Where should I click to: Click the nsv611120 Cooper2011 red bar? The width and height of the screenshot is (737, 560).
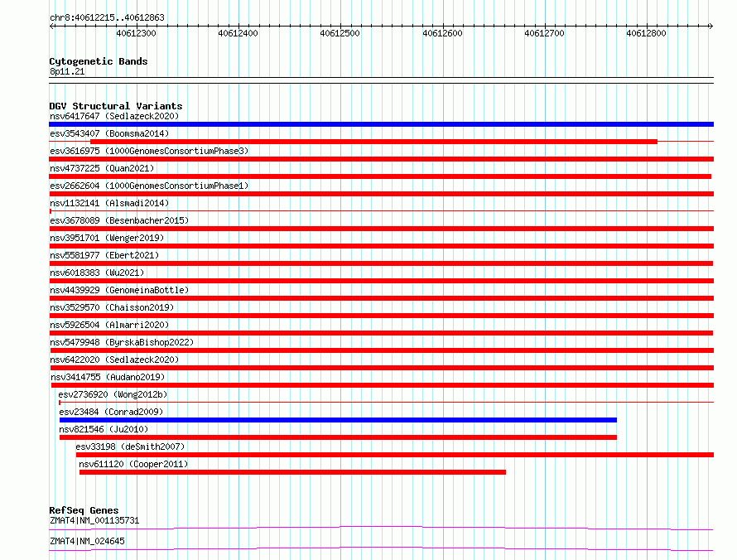(x=292, y=472)
